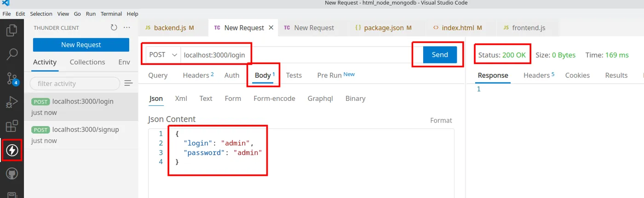Open the Body request tab
Image resolution: width=644 pixels, height=198 pixels.
pos(264,75)
